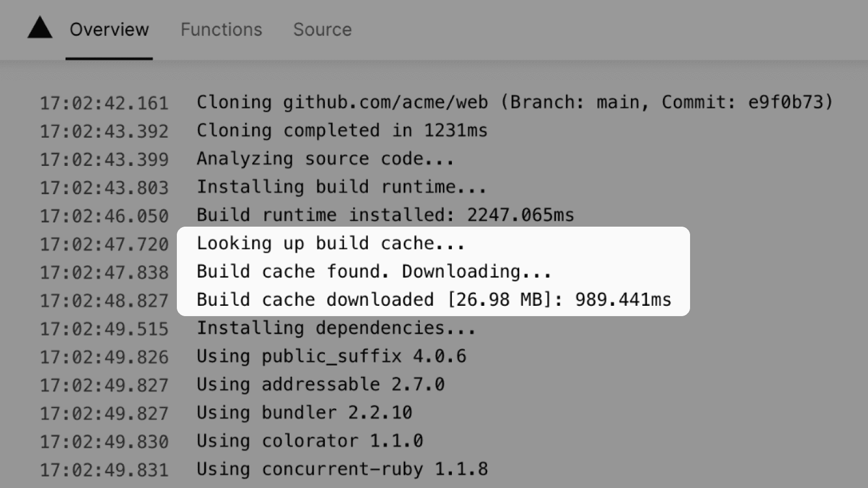Screen dimensions: 868x488
Task: Click the 'Installing build runtime...' log line
Action: 341,187
